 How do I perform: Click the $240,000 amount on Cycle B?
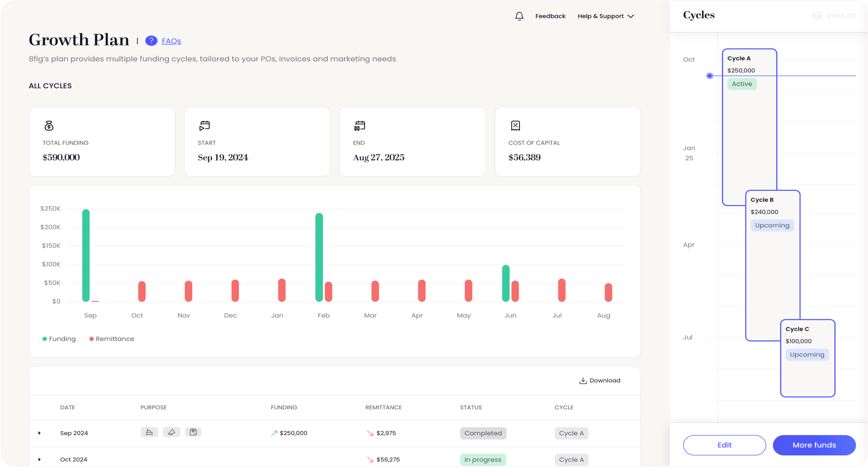tap(764, 212)
